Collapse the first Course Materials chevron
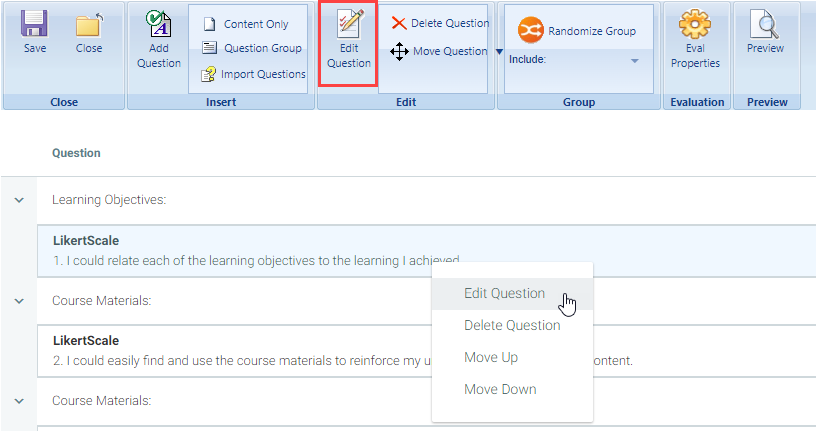The width and height of the screenshot is (816, 431). point(18,300)
